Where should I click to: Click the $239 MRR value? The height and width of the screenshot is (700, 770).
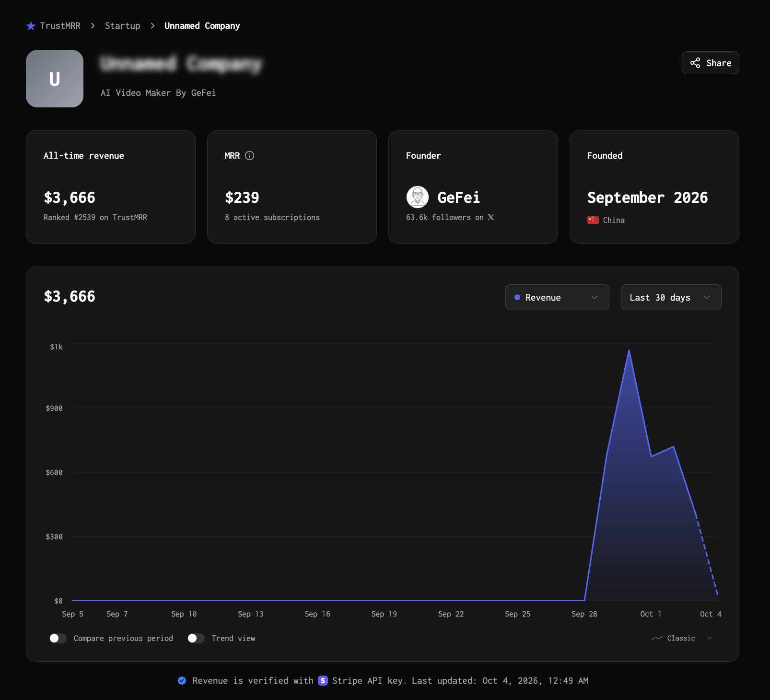pyautogui.click(x=242, y=198)
